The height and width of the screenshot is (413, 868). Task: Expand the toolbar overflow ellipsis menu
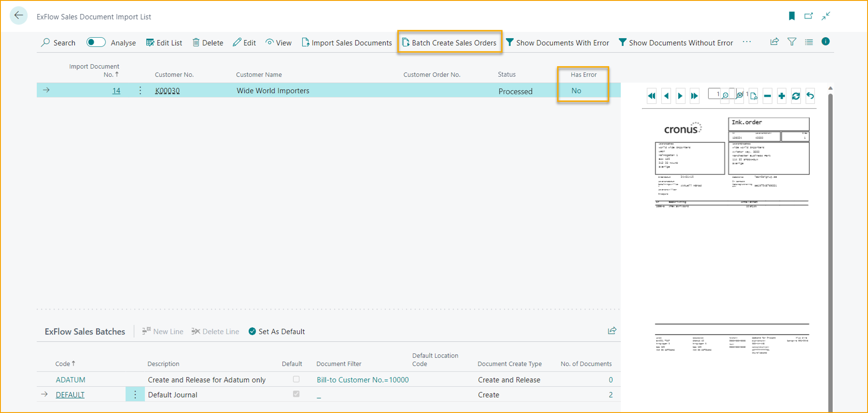point(747,42)
